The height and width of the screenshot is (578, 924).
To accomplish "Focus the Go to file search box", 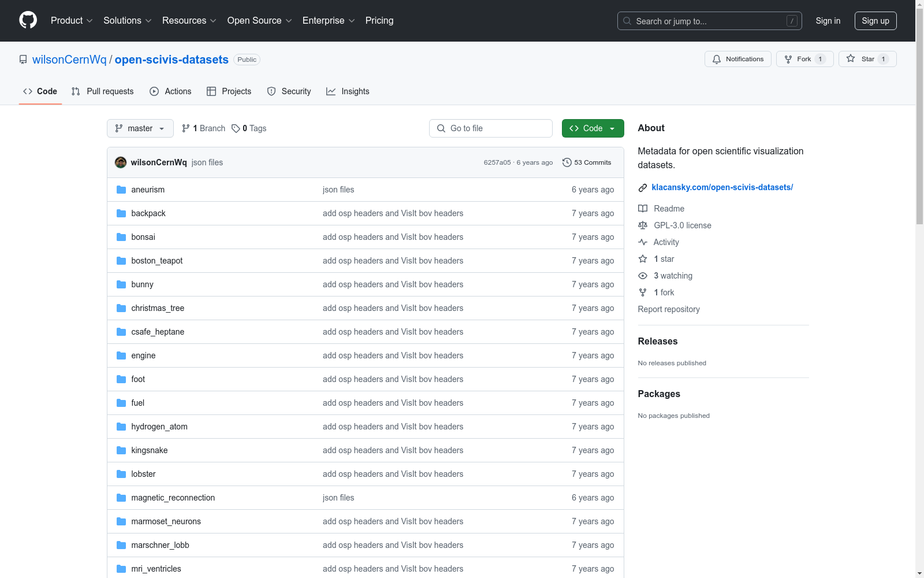I will click(x=491, y=128).
